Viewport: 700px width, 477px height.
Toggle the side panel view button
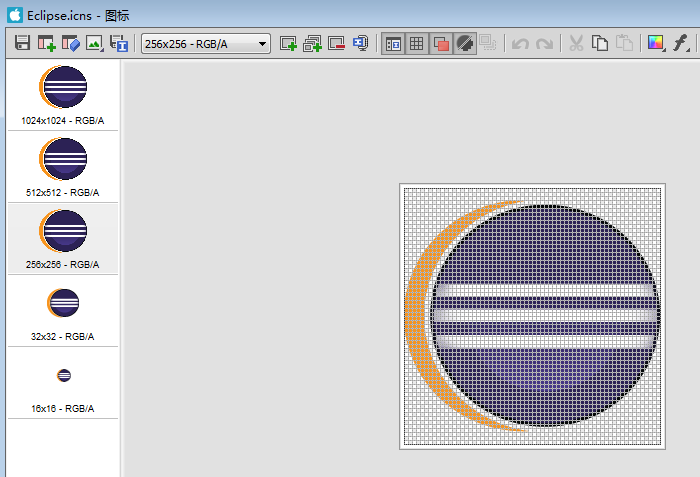[x=393, y=44]
